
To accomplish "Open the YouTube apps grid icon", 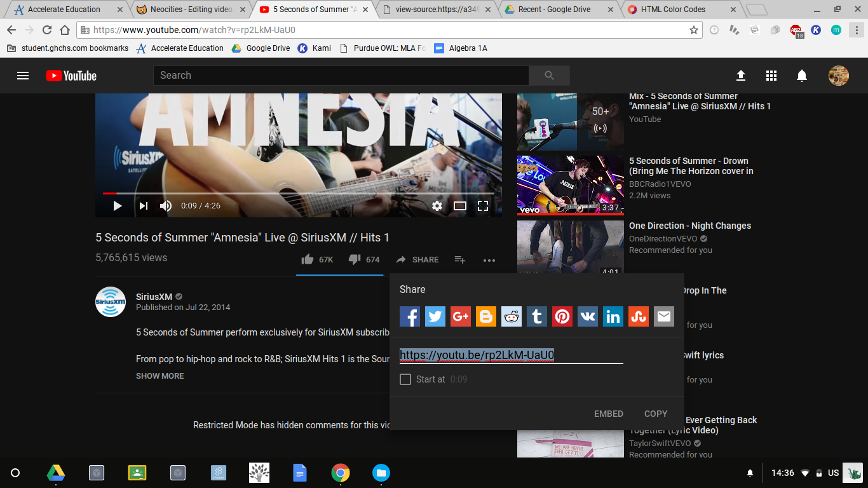I will 771,76.
